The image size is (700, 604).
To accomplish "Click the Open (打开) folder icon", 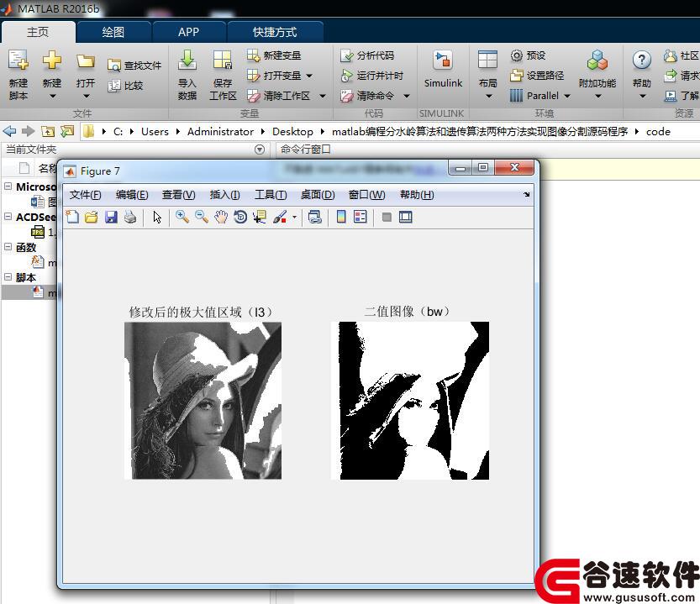I will [x=85, y=60].
